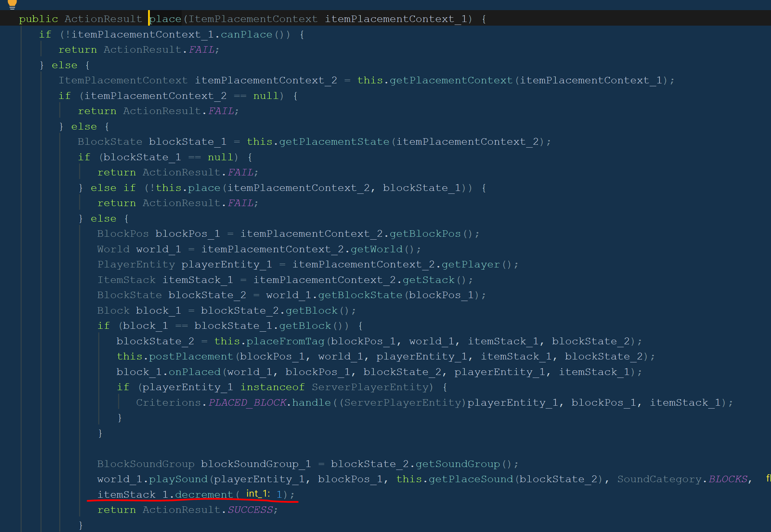Click getPlacementContext method call
This screenshot has width=771, height=532.
tap(451, 80)
